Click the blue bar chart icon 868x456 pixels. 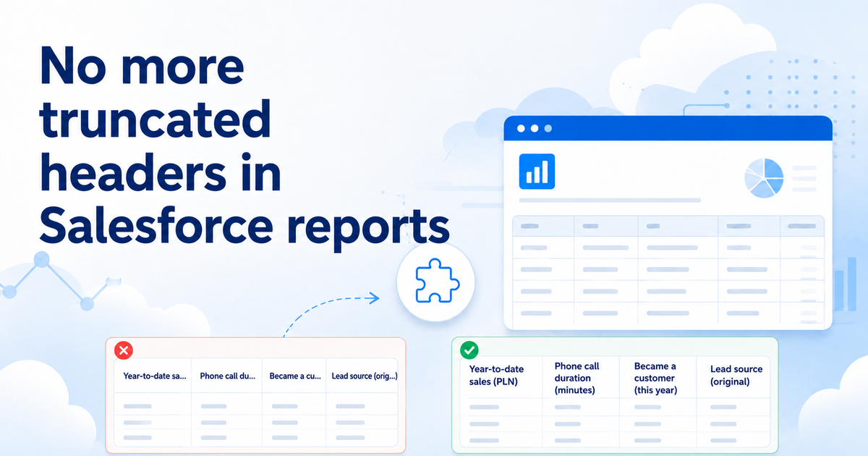click(x=537, y=172)
